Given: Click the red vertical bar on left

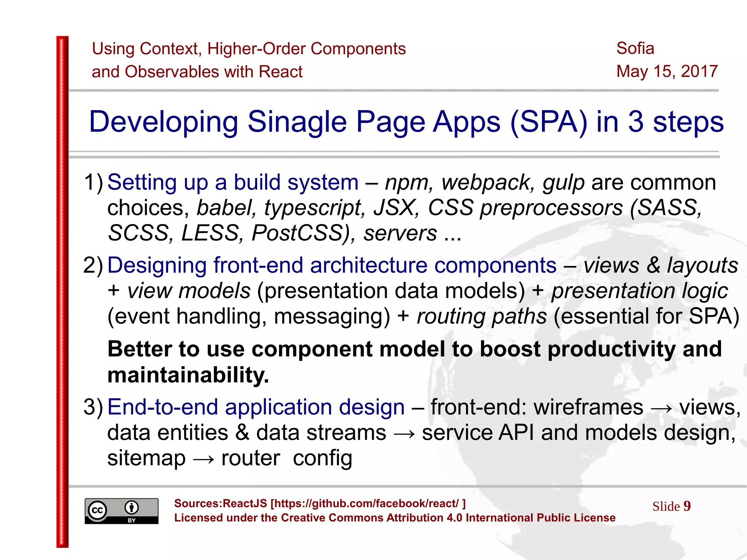Looking at the screenshot, I should pyautogui.click(x=62, y=291).
